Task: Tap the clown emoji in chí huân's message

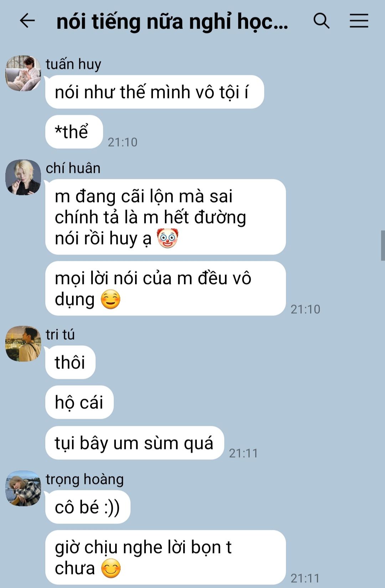Action: (167, 238)
